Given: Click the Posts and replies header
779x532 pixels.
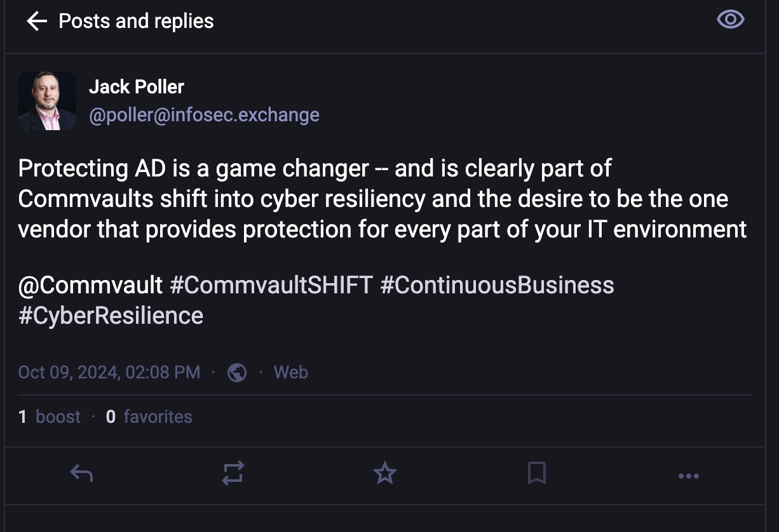Looking at the screenshot, I should pos(136,22).
